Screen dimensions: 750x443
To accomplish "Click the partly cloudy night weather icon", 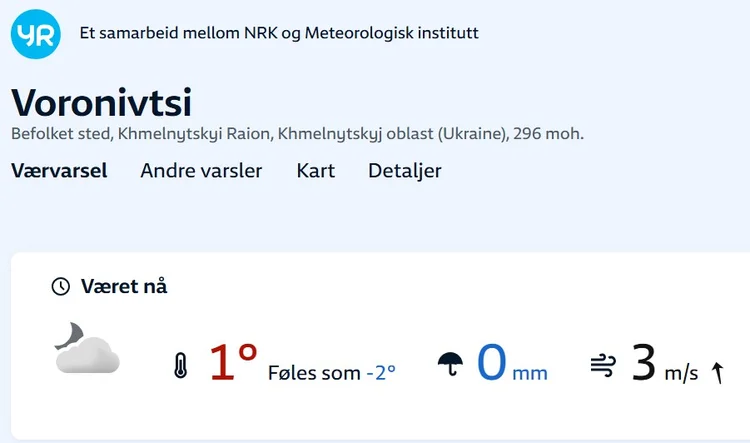I will pos(86,349).
